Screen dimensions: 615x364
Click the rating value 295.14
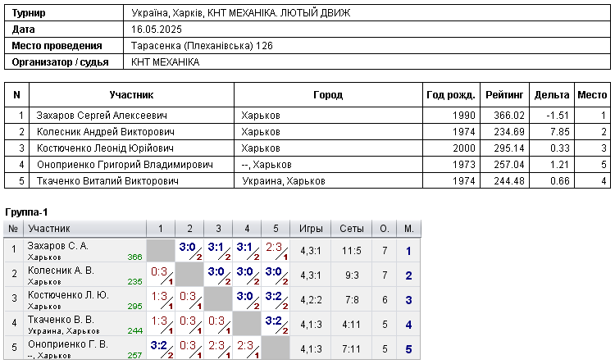(x=509, y=148)
